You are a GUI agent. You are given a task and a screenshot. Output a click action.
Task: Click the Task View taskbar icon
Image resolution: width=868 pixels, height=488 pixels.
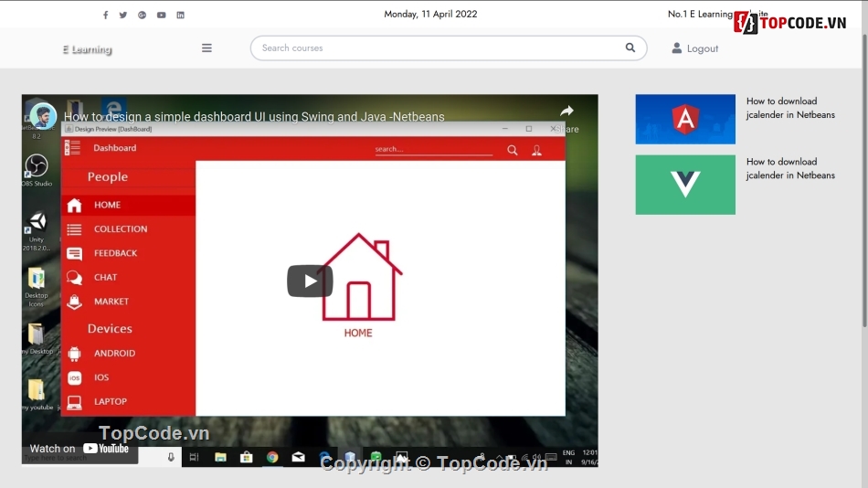click(194, 457)
